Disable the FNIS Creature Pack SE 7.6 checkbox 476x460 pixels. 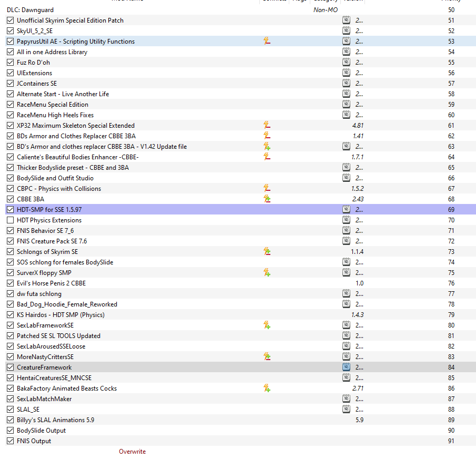[x=11, y=241]
